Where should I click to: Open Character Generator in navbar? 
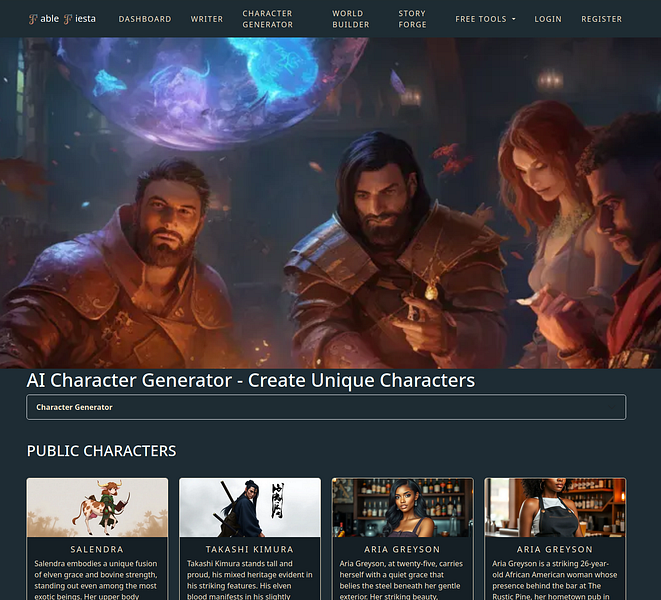pos(268,19)
